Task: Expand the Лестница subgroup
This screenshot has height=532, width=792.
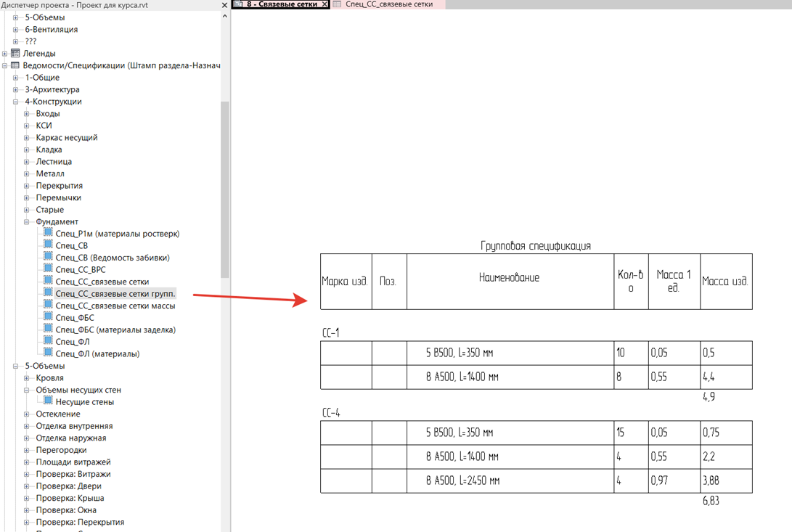Action: (x=26, y=162)
